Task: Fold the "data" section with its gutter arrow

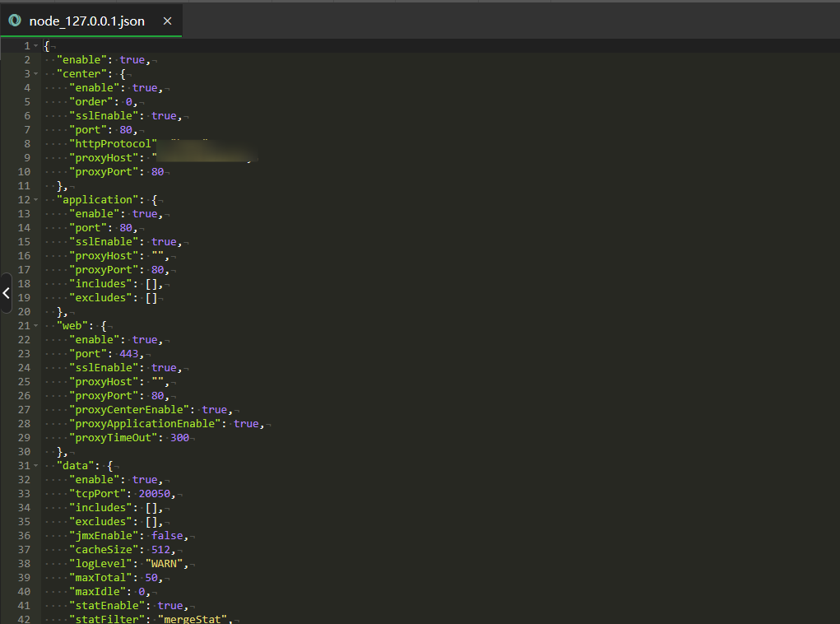Action: pos(36,466)
